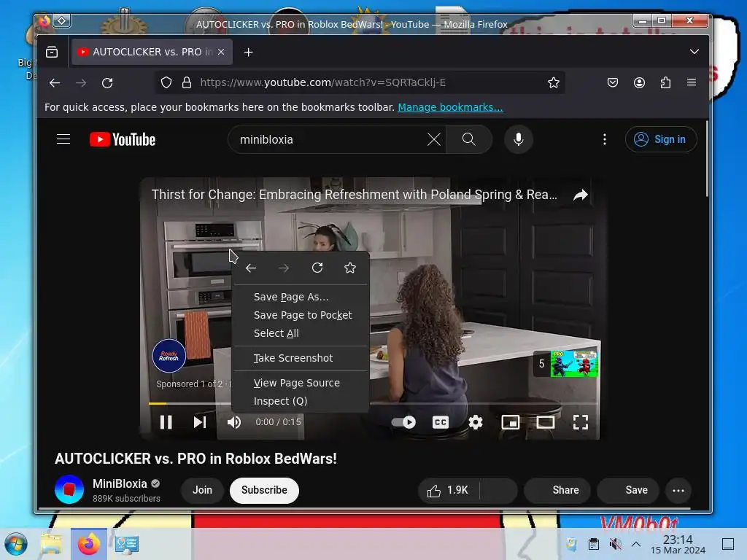This screenshot has width=747, height=560.
Task: Mute the video with the speaker icon
Action: [x=234, y=422]
